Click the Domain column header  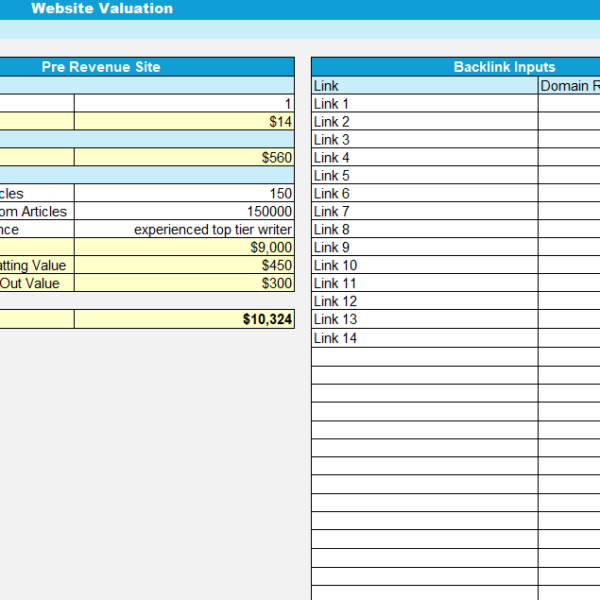[x=569, y=86]
